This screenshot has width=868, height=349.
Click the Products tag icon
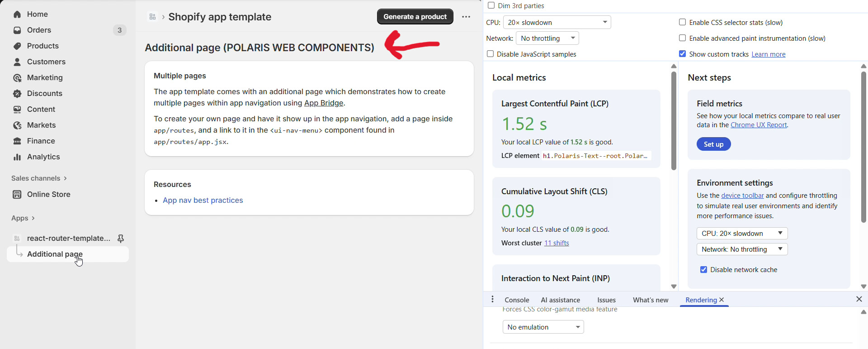tap(17, 46)
